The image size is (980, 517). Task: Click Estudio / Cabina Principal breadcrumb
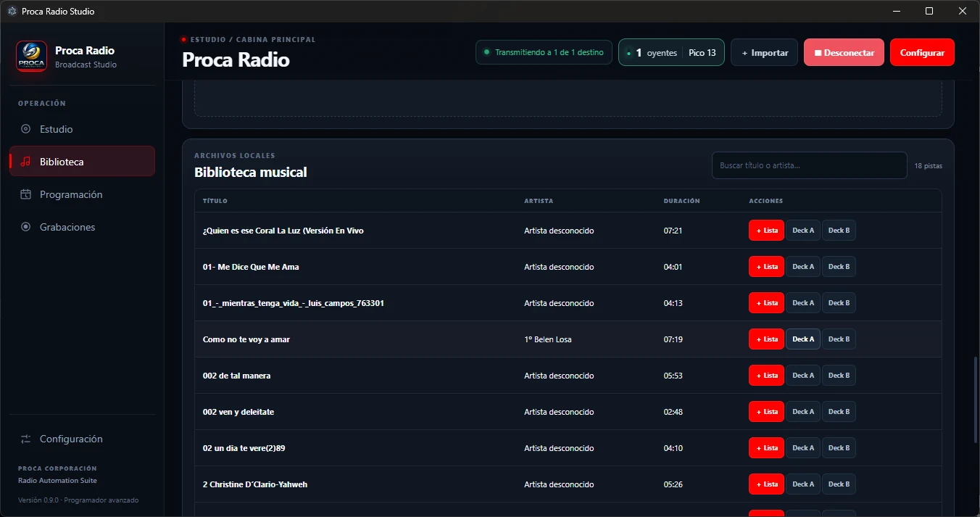point(253,39)
